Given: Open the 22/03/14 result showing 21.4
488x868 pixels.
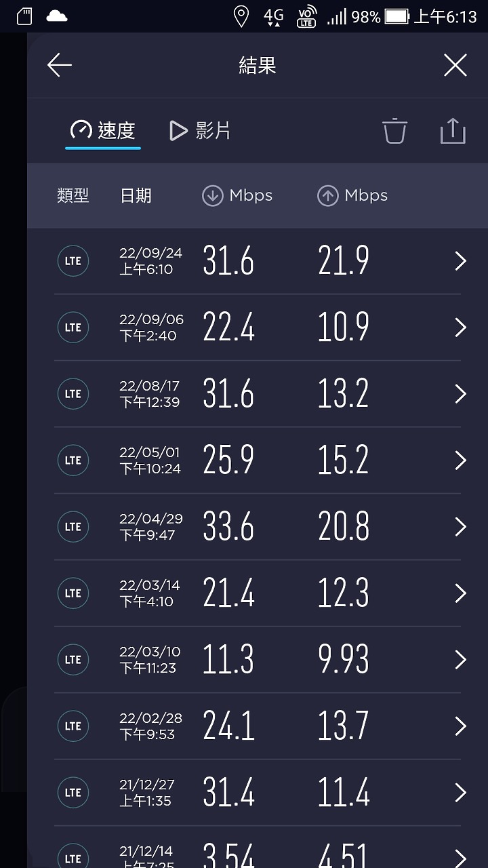Looking at the screenshot, I should coord(258,593).
